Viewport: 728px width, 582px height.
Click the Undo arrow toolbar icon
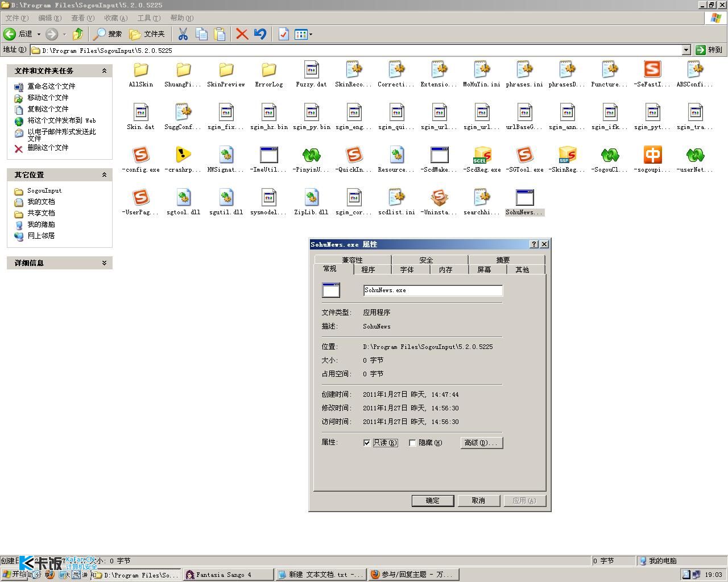[260, 34]
